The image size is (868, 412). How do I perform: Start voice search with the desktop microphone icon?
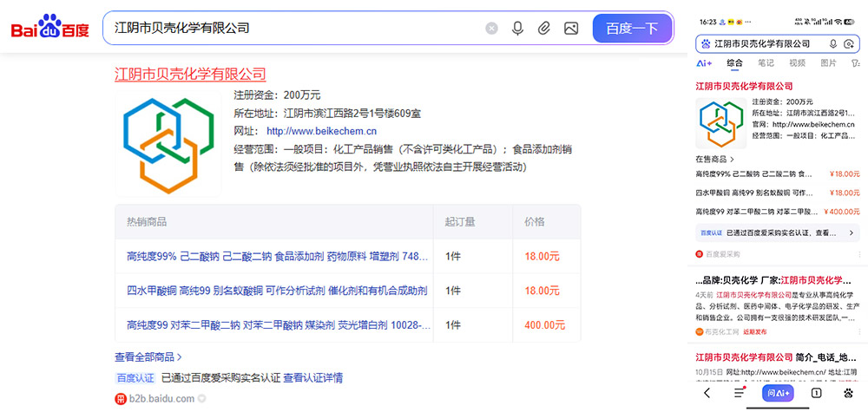pos(517,29)
